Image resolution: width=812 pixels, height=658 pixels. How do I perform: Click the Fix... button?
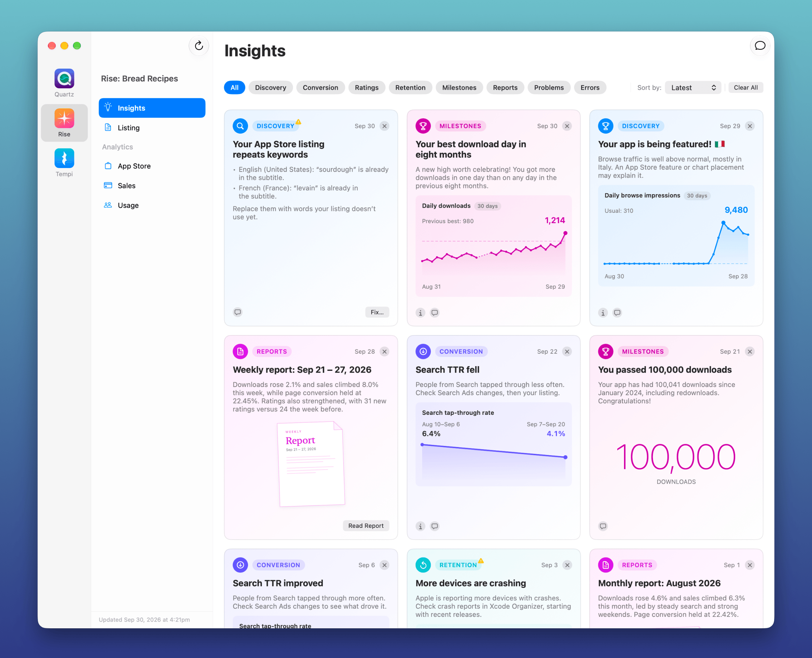(377, 312)
